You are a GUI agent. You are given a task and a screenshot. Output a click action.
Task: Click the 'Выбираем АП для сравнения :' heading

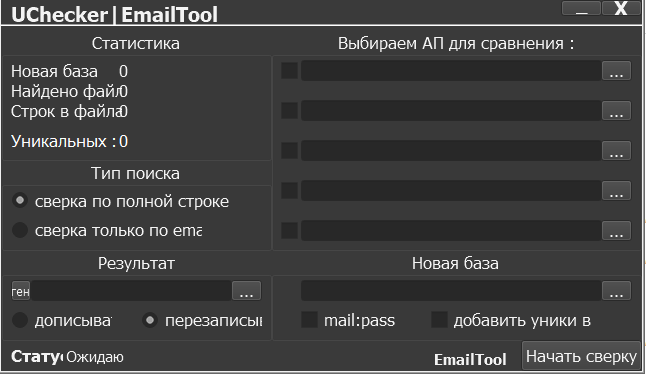456,43
